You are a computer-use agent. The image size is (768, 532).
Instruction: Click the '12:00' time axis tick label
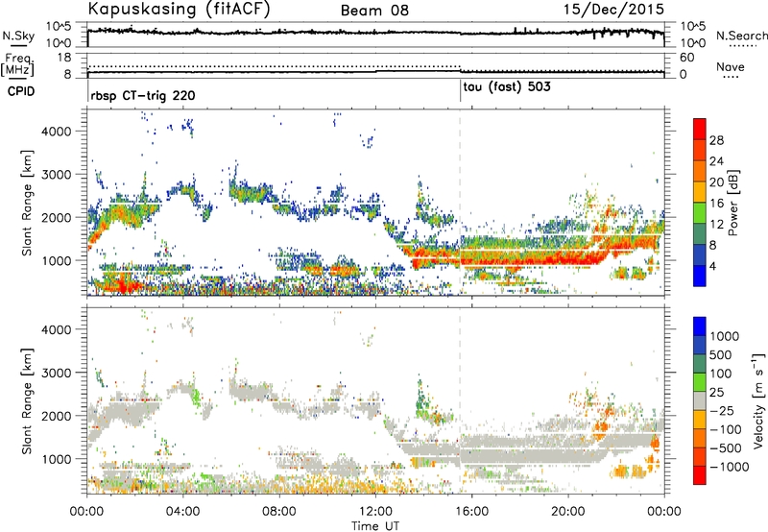[x=375, y=512]
